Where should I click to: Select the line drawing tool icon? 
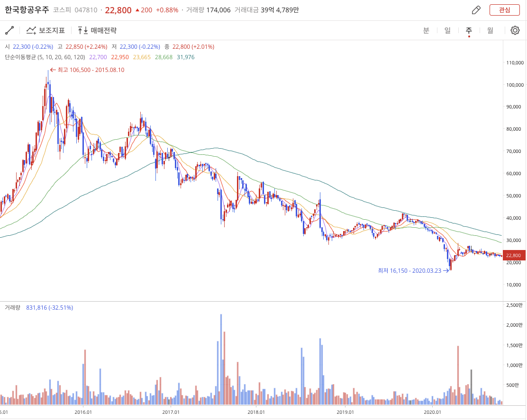point(9,30)
